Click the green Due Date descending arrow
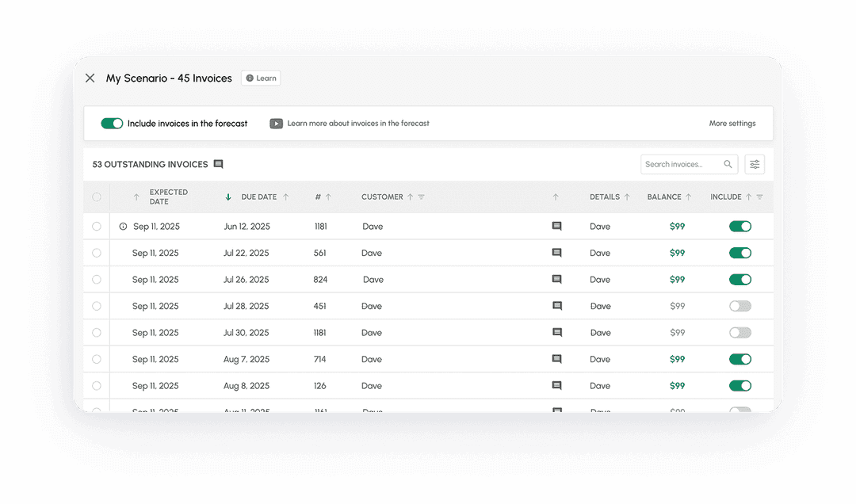Viewport: 856px width, 504px height. coord(228,197)
